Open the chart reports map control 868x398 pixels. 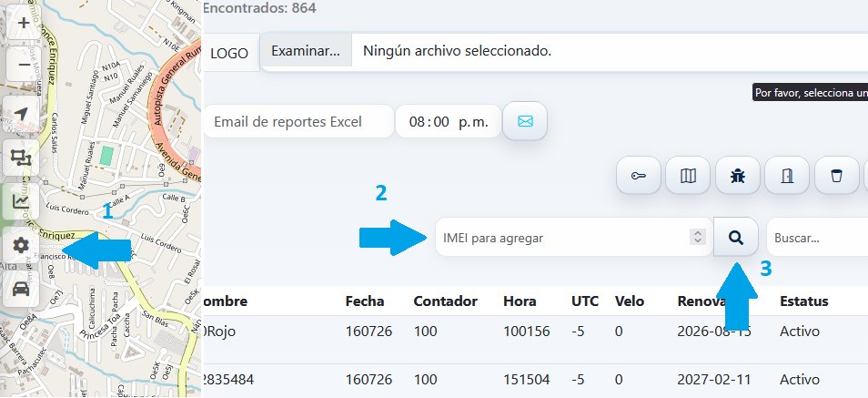[21, 202]
